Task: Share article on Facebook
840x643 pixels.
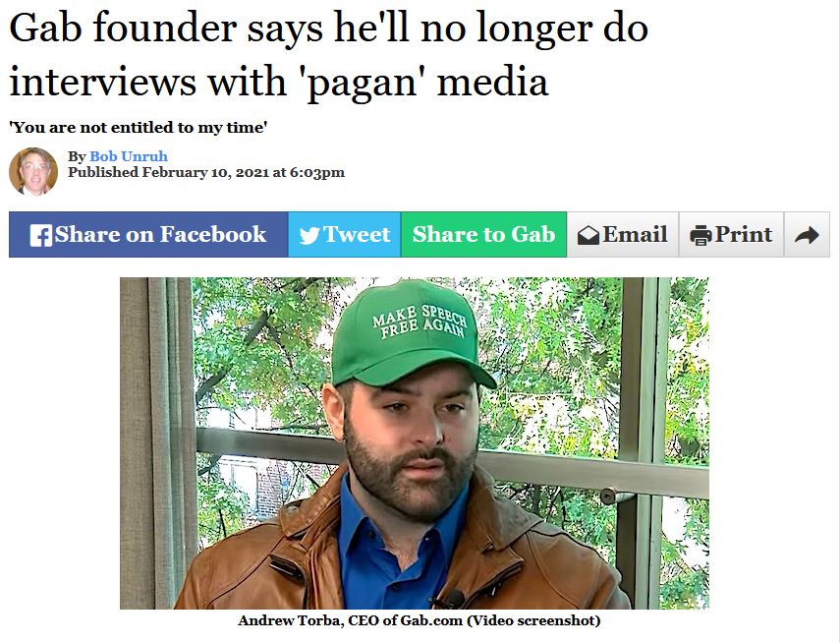Action: (148, 234)
